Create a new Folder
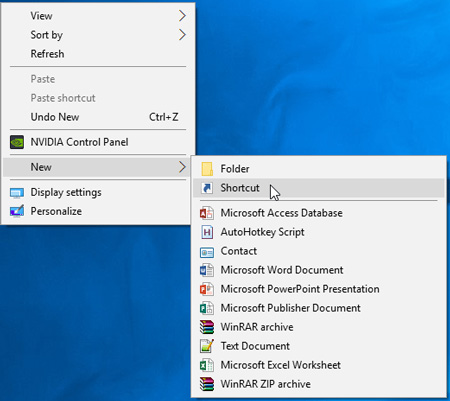 [319, 169]
